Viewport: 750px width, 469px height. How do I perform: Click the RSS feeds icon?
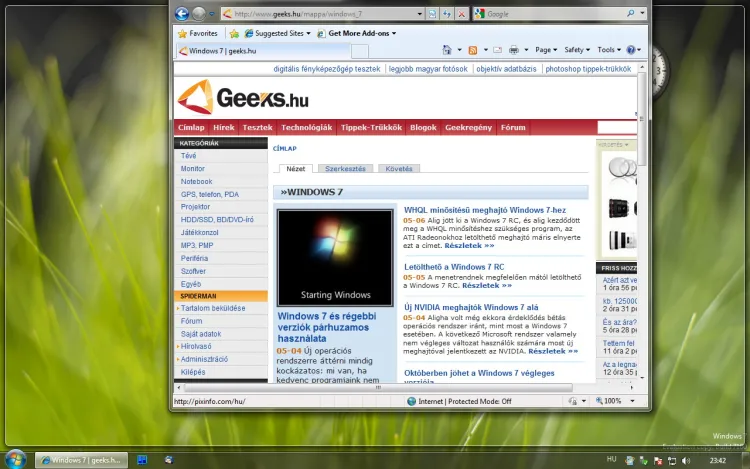pyautogui.click(x=472, y=50)
